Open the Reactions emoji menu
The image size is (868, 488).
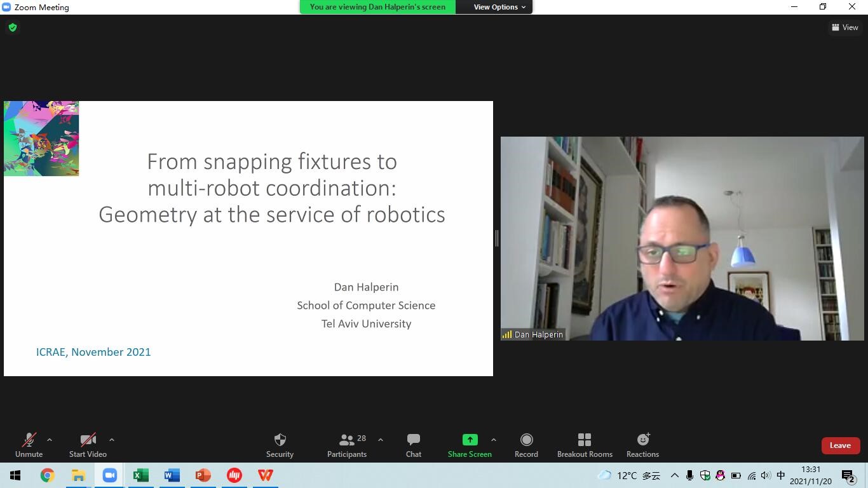[642, 445]
